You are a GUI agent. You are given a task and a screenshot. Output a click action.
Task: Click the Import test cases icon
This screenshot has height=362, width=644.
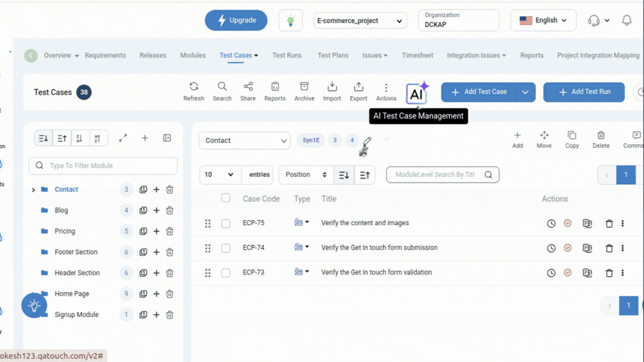pyautogui.click(x=332, y=91)
